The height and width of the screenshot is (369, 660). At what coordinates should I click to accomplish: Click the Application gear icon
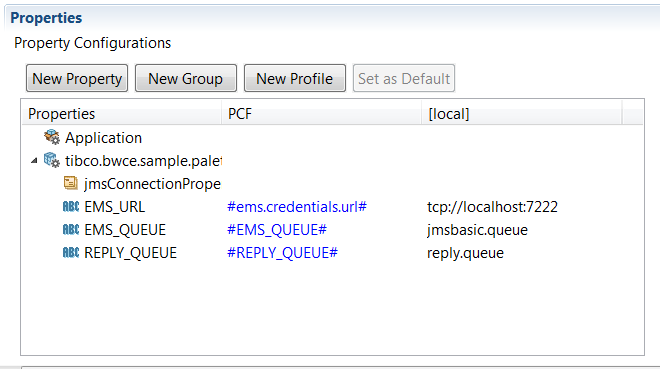[x=52, y=137]
